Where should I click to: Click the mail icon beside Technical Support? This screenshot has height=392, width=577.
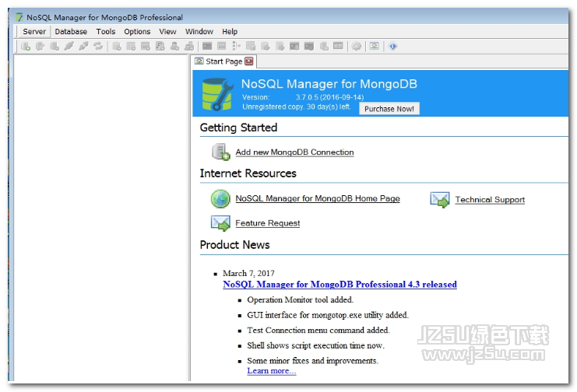tap(440, 200)
